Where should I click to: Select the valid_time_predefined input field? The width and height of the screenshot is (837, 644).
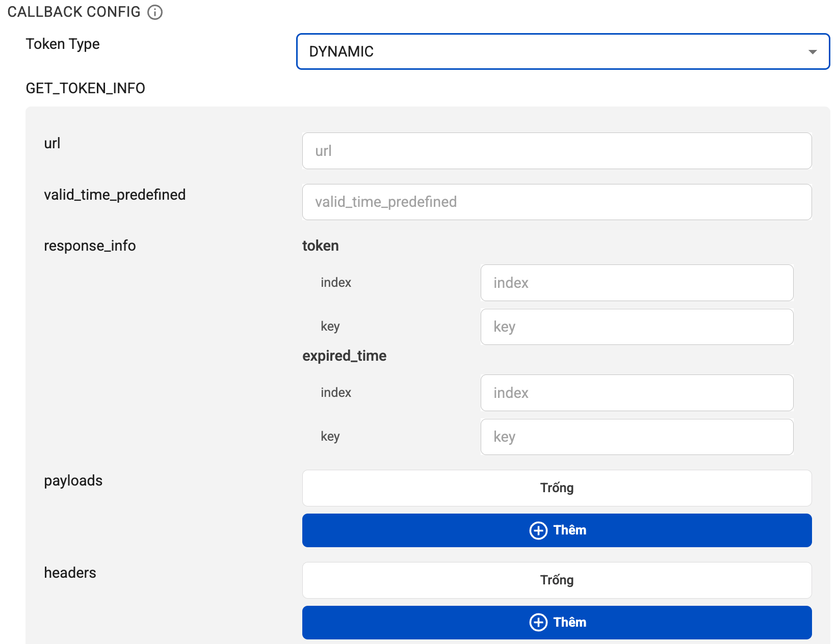point(557,202)
